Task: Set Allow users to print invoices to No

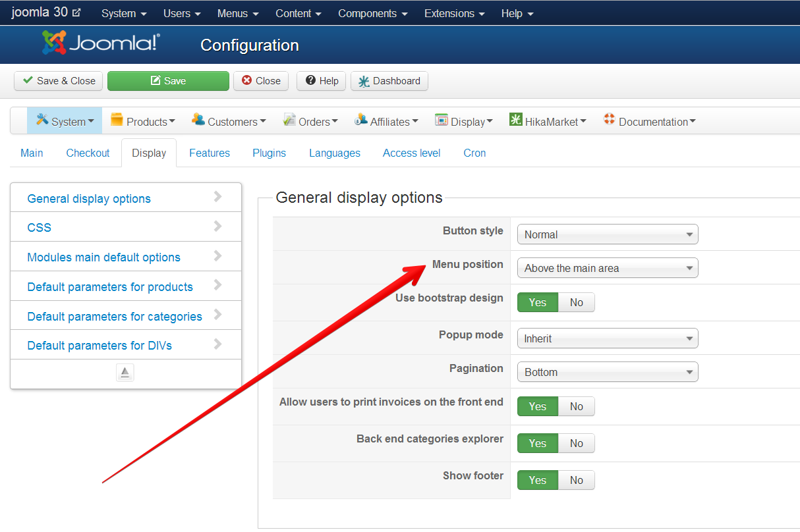Action: (577, 406)
